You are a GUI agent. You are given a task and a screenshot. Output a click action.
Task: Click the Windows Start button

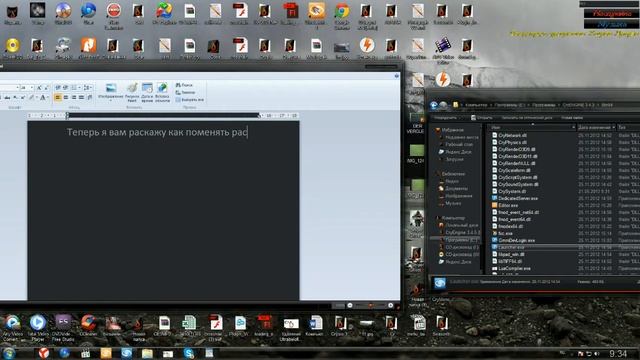pyautogui.click(x=9, y=353)
